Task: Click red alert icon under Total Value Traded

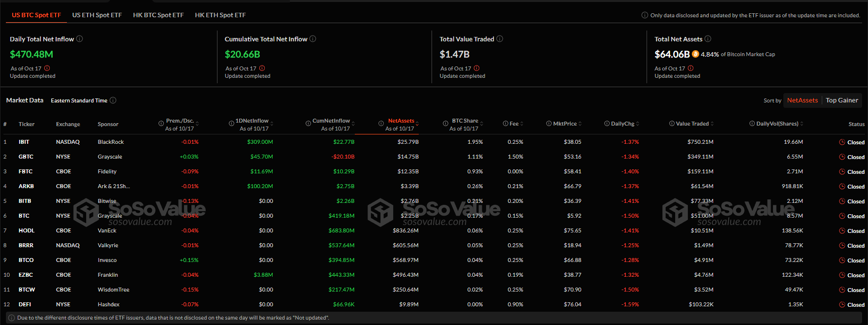Action: pyautogui.click(x=477, y=68)
